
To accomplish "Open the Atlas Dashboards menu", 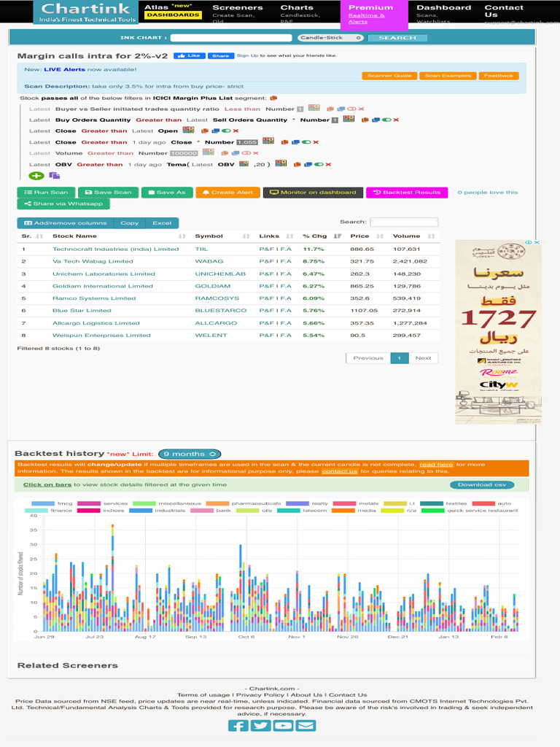I will coord(173,12).
